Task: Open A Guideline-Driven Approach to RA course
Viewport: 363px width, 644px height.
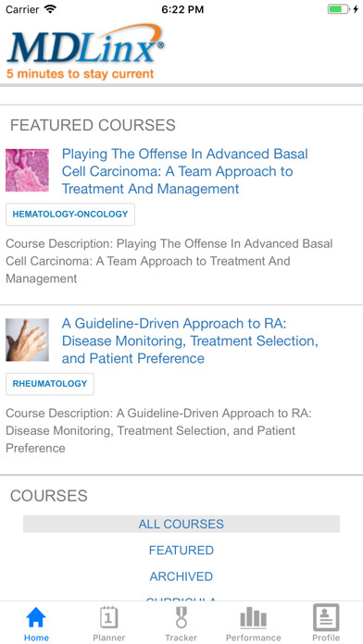Action: click(x=190, y=341)
